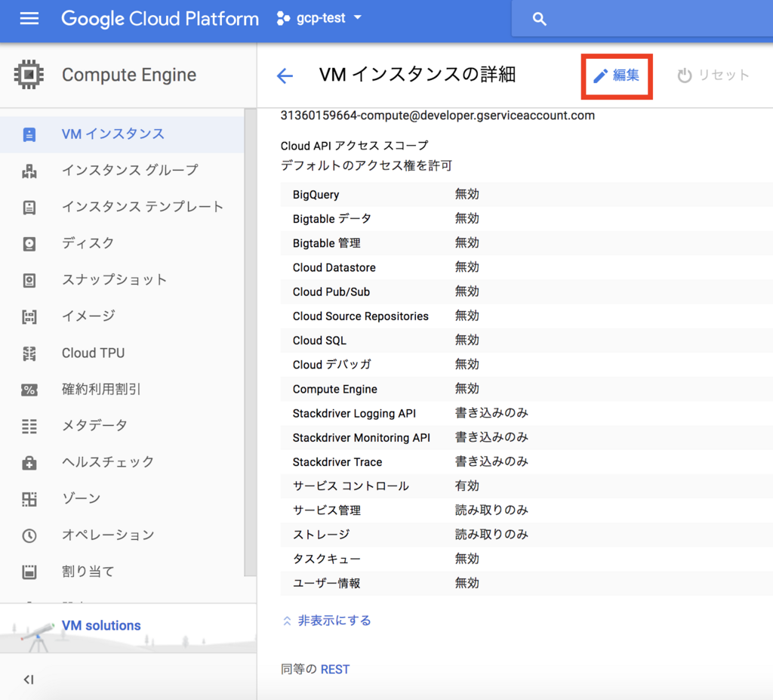The width and height of the screenshot is (773, 700).
Task: Open ヘルスチェック menu item
Action: point(122,463)
